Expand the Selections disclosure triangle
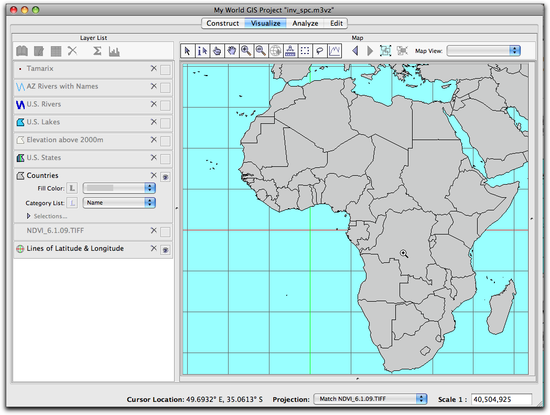550x415 pixels. (29, 216)
